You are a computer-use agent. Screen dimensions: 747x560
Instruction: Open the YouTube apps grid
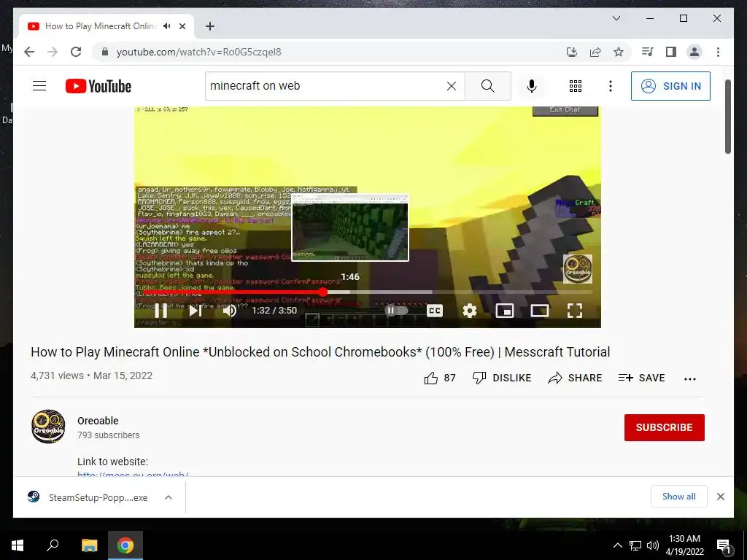[576, 86]
